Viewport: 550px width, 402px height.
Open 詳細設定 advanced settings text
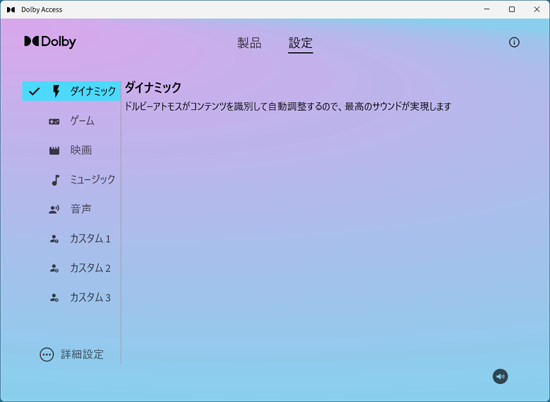82,354
